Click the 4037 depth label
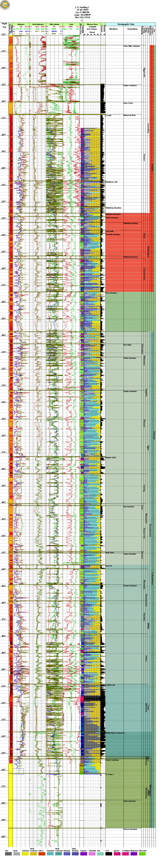 (4, 502)
